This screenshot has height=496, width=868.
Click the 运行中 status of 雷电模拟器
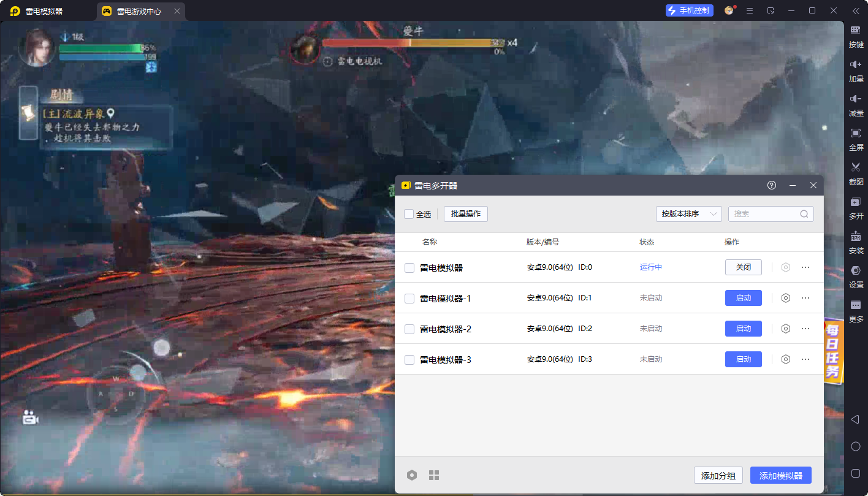(x=651, y=267)
